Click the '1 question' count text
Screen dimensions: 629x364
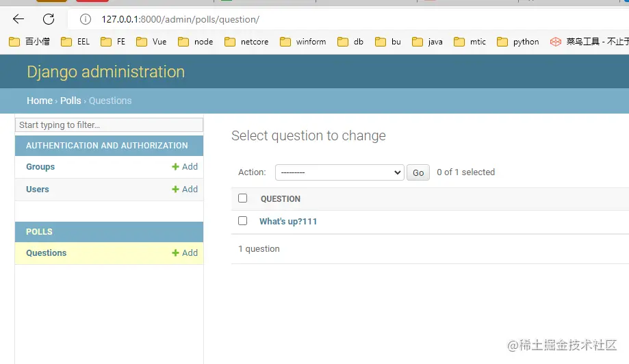(x=259, y=249)
